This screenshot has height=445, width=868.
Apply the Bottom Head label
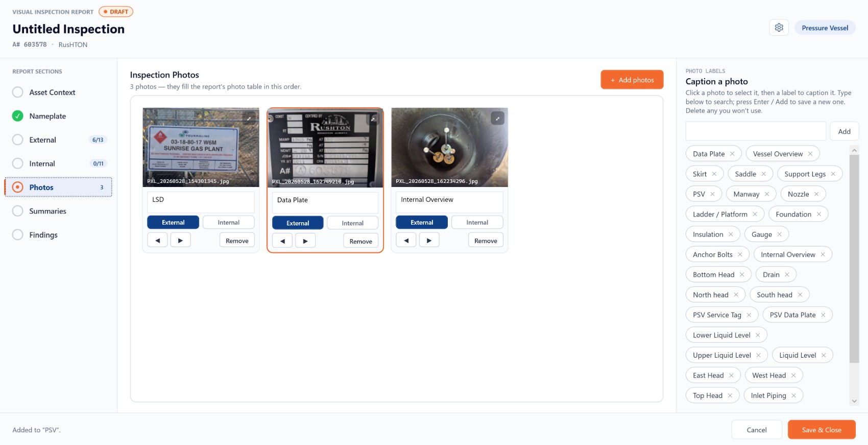coord(713,274)
